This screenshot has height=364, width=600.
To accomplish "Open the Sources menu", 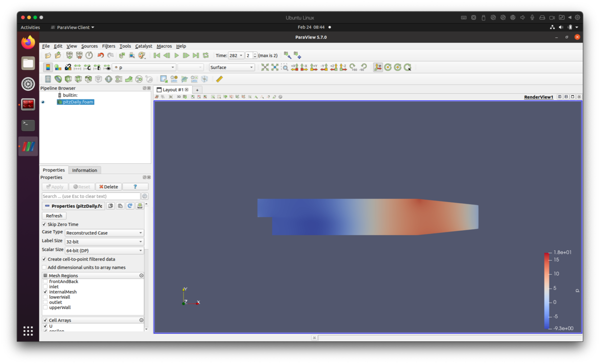I will [89, 46].
